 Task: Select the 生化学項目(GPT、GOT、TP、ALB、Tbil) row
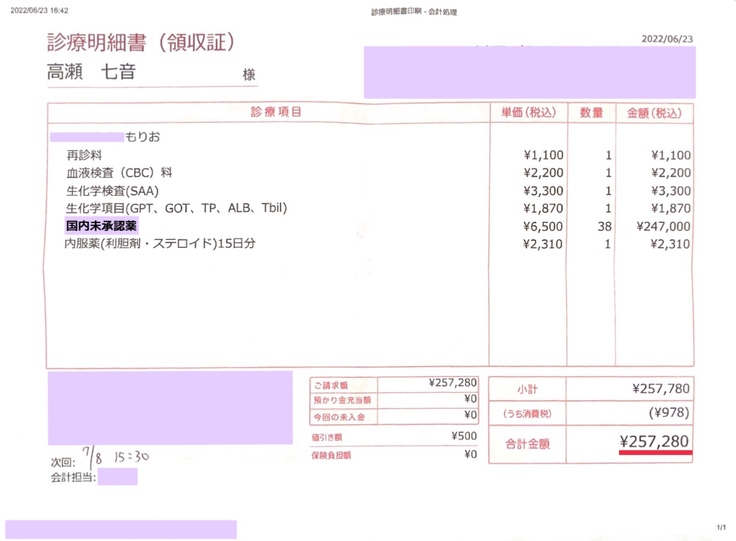point(176,208)
